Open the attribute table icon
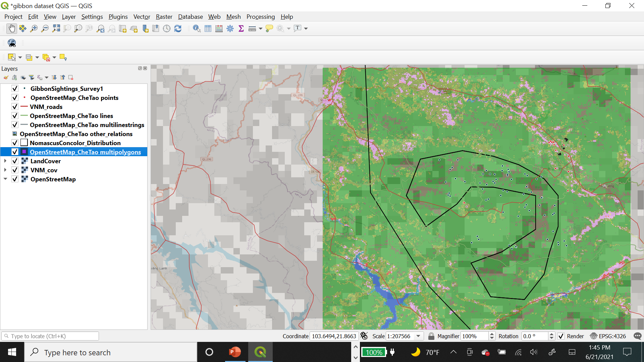 click(208, 28)
